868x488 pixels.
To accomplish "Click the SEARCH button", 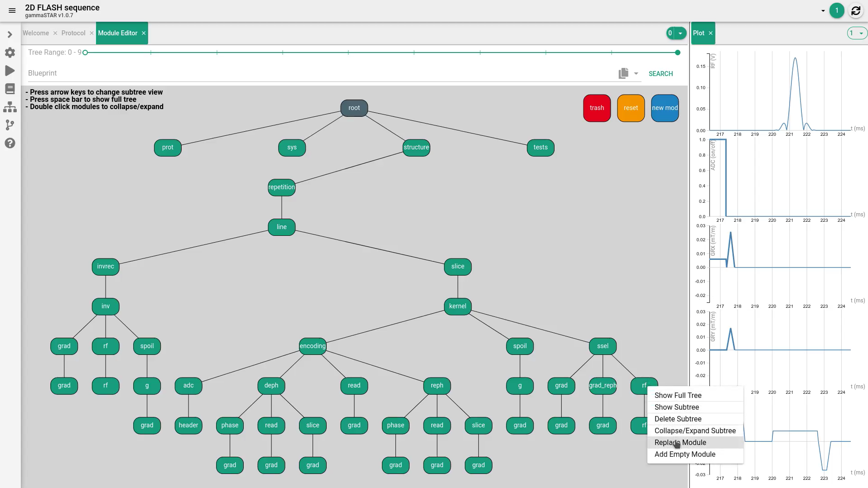I will [661, 74].
